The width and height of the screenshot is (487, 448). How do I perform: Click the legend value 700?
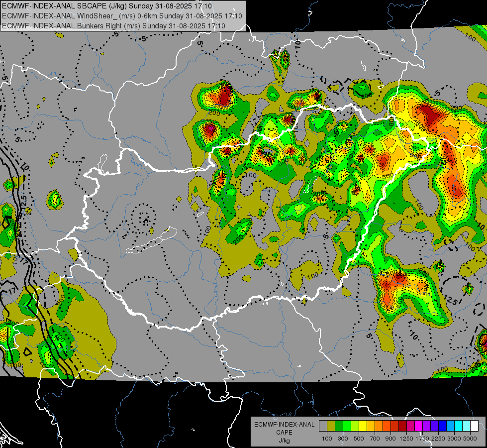[x=375, y=439]
